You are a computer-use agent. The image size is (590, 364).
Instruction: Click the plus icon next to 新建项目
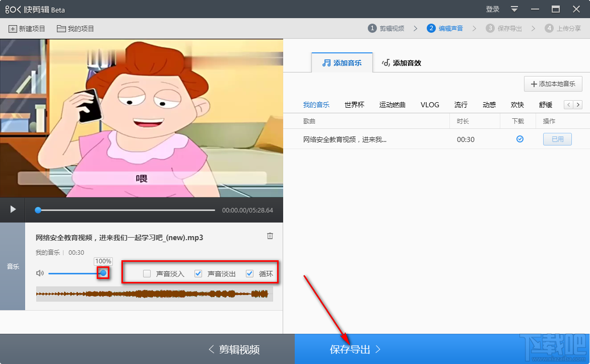tap(12, 29)
